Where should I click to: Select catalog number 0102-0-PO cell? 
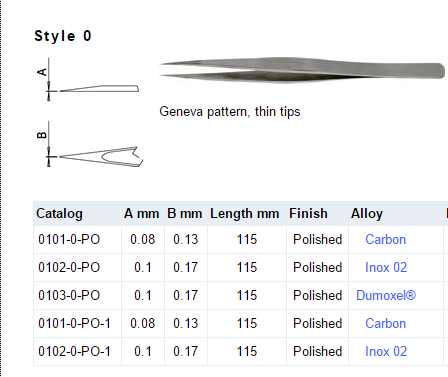pos(77,268)
